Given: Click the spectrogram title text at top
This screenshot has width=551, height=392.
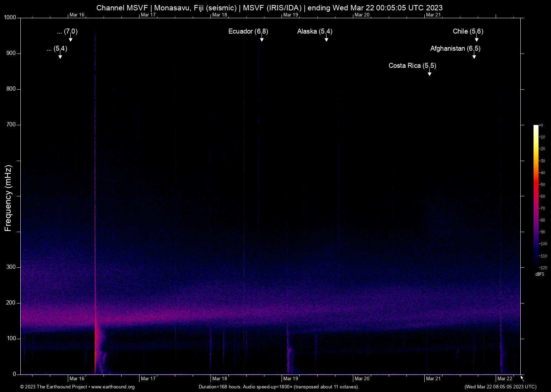Looking at the screenshot, I should click(269, 8).
